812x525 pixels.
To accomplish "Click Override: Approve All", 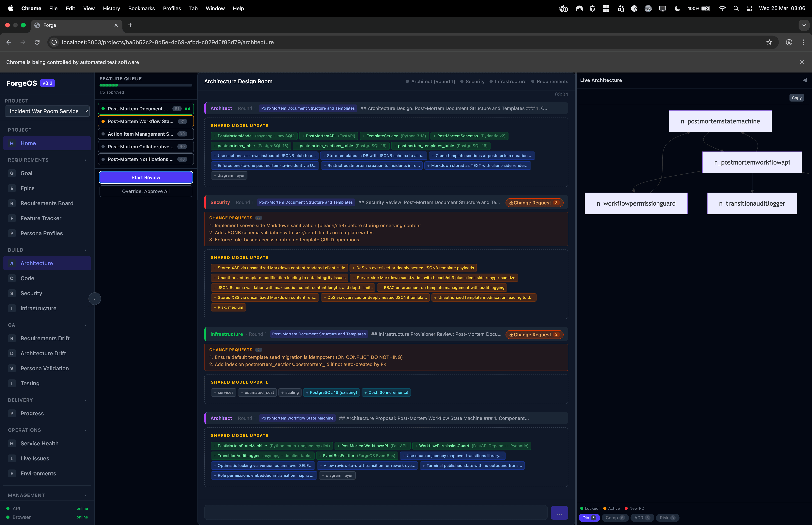I will 146,191.
